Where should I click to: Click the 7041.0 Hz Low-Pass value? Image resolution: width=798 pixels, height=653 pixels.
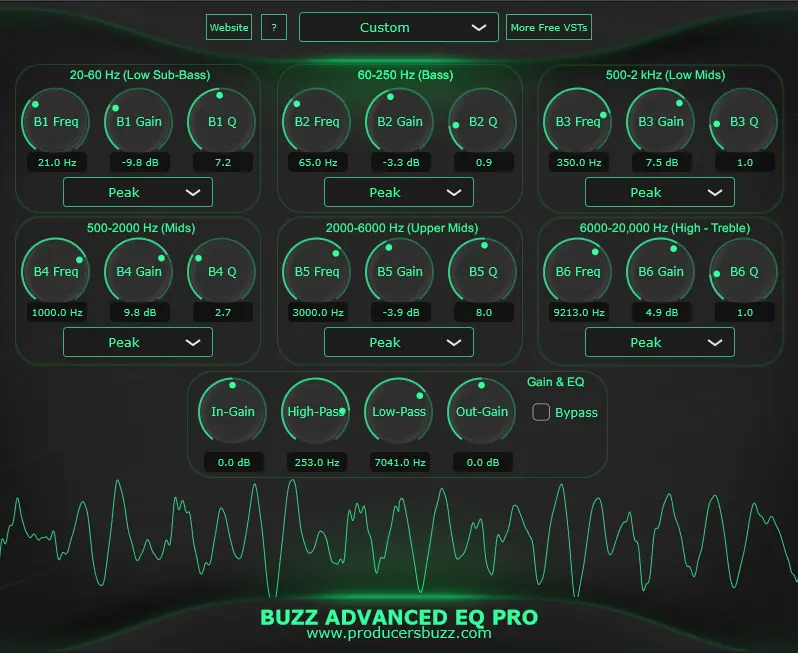(400, 462)
